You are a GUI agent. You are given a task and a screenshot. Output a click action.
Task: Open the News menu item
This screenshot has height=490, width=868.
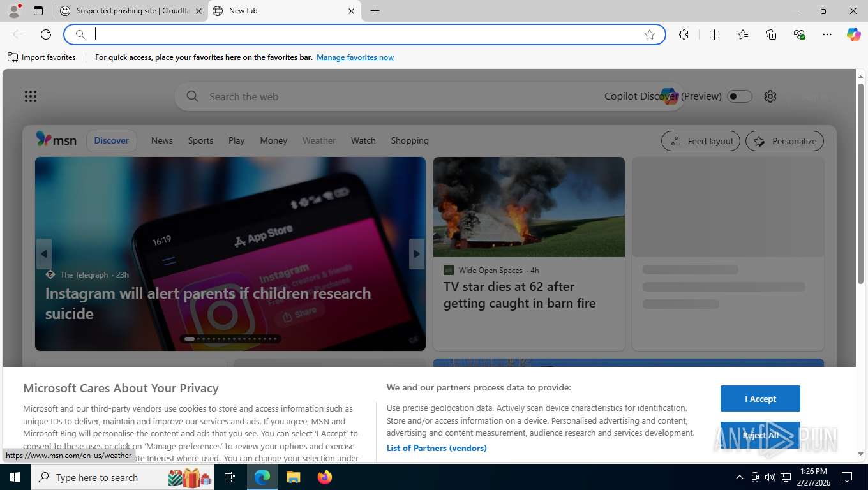pyautogui.click(x=162, y=140)
